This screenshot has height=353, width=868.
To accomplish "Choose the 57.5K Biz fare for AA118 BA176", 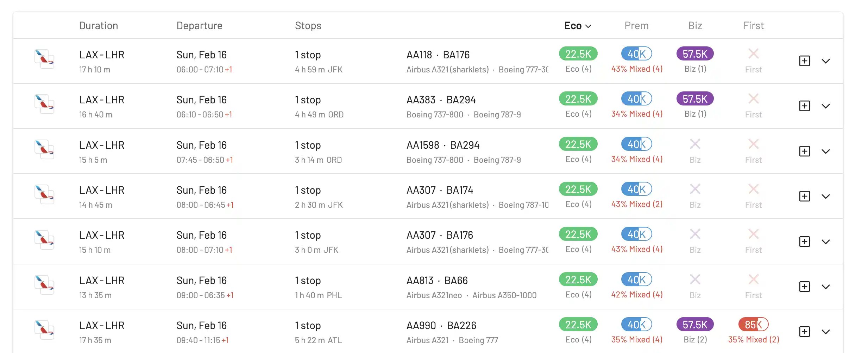I will [x=695, y=54].
